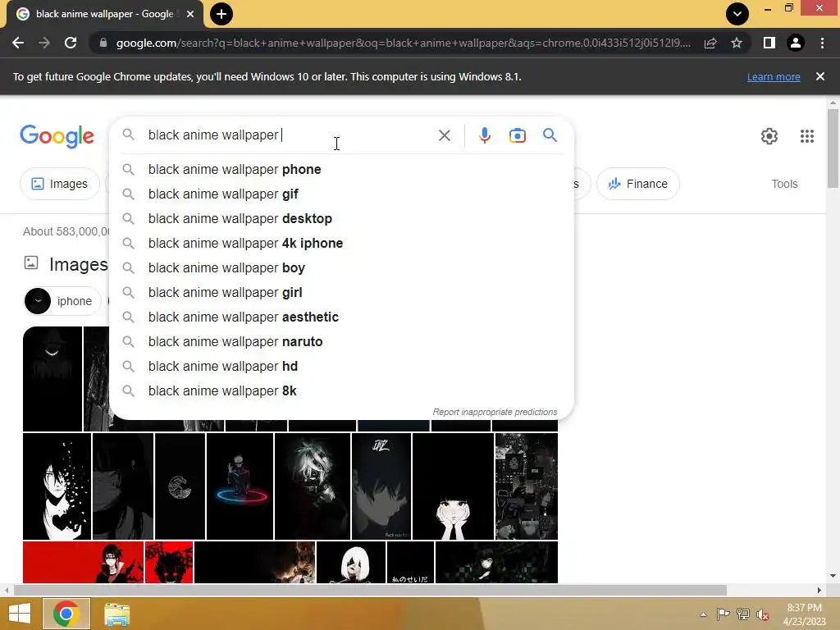
Task: Dismiss the Windows update notification bar
Action: (820, 76)
